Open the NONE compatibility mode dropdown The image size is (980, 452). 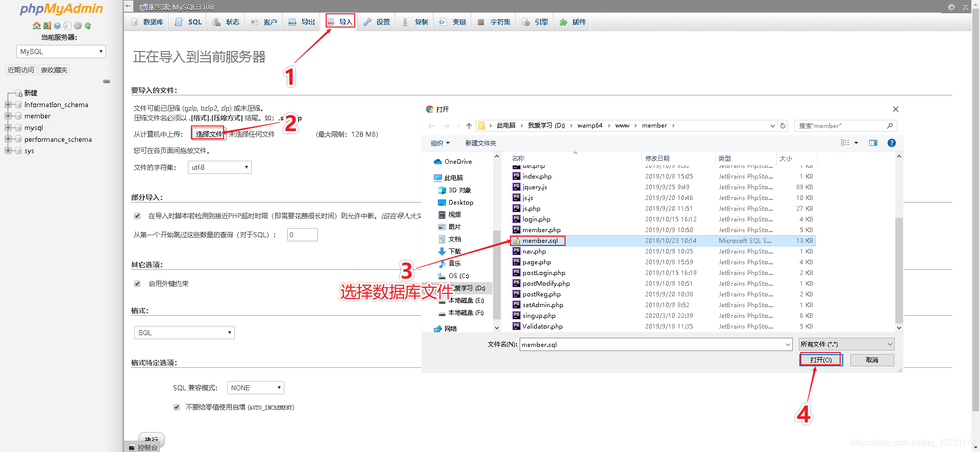click(255, 388)
